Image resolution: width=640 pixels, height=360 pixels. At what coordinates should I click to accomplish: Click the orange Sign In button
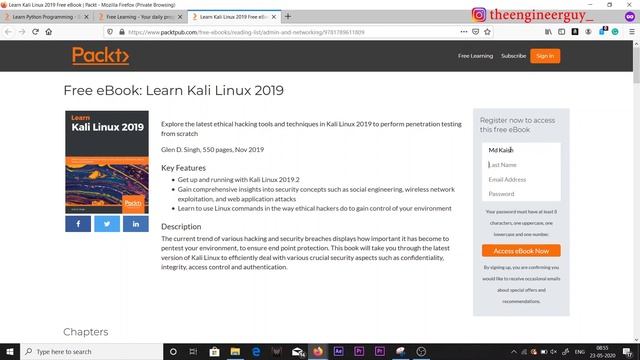coord(545,56)
